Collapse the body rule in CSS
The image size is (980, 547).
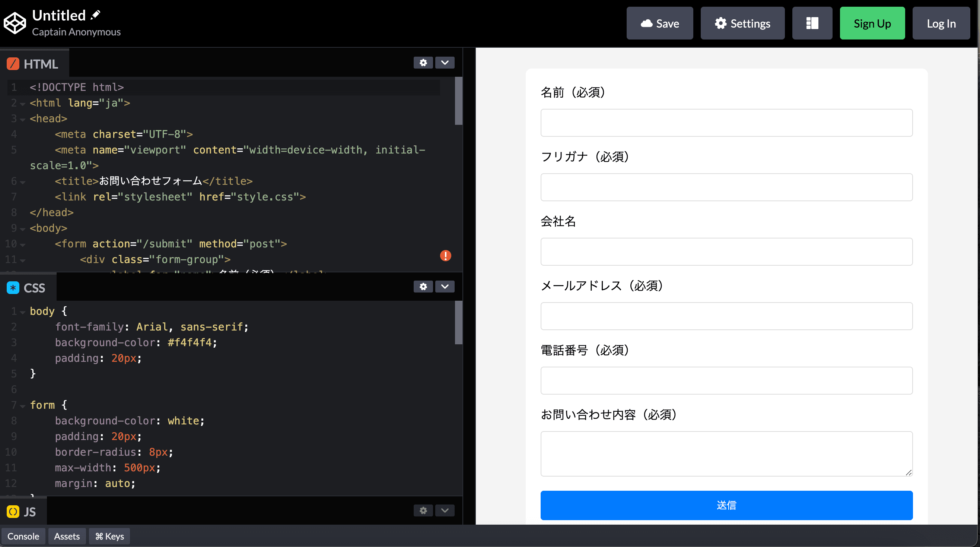[x=23, y=312]
